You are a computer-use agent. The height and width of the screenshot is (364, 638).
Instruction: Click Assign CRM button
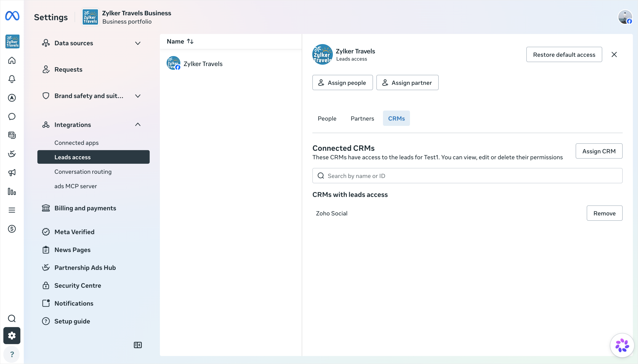coord(599,151)
